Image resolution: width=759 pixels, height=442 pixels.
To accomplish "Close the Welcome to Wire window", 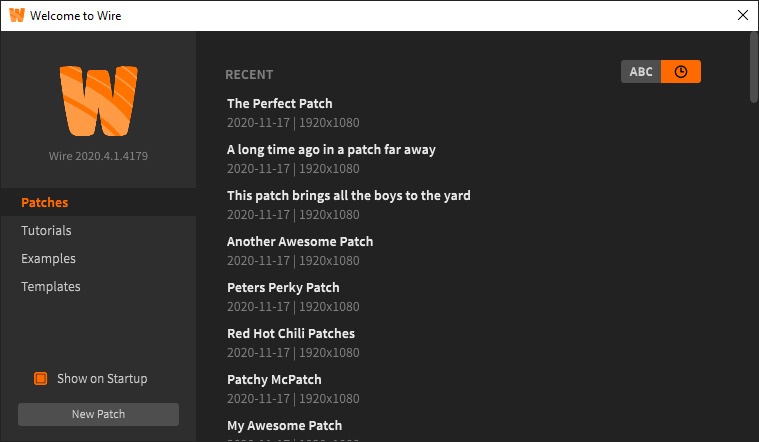I will pos(742,16).
